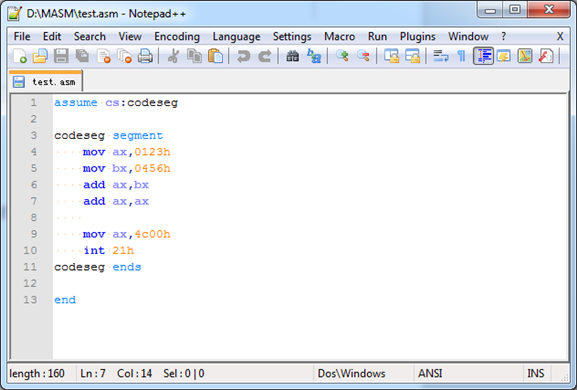The image size is (577, 390).
Task: Undo last action with toolbar arrow
Action: pyautogui.click(x=243, y=56)
